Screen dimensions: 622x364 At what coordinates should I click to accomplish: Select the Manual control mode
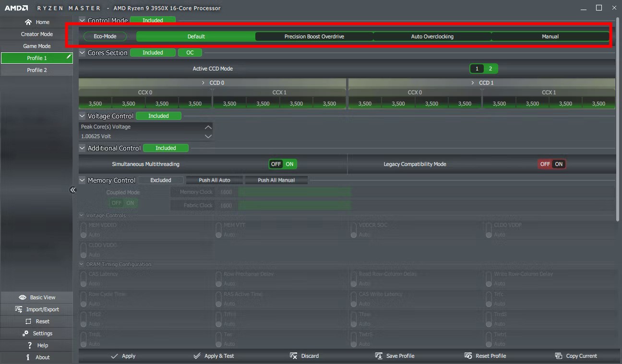550,36
